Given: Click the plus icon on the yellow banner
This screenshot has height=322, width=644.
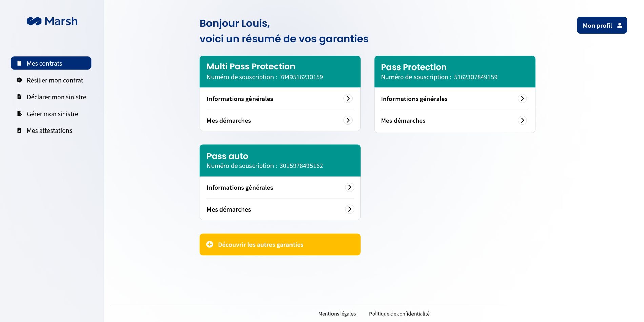Looking at the screenshot, I should (210, 244).
